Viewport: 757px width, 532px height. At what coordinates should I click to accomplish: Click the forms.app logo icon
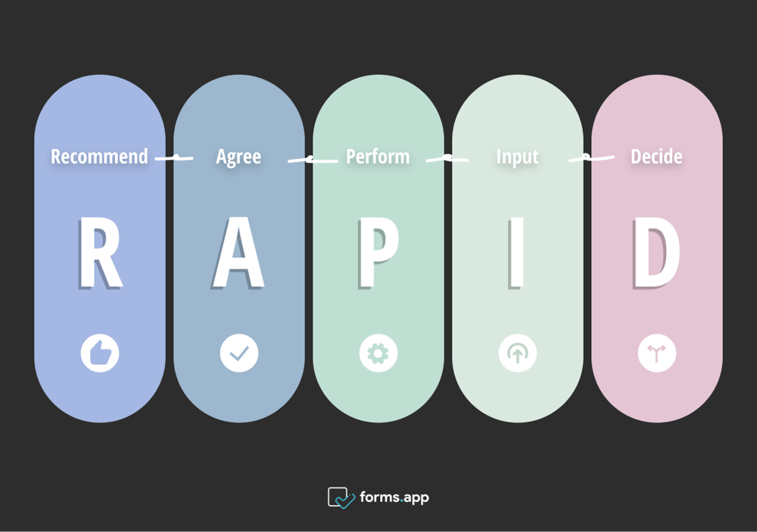(x=341, y=497)
